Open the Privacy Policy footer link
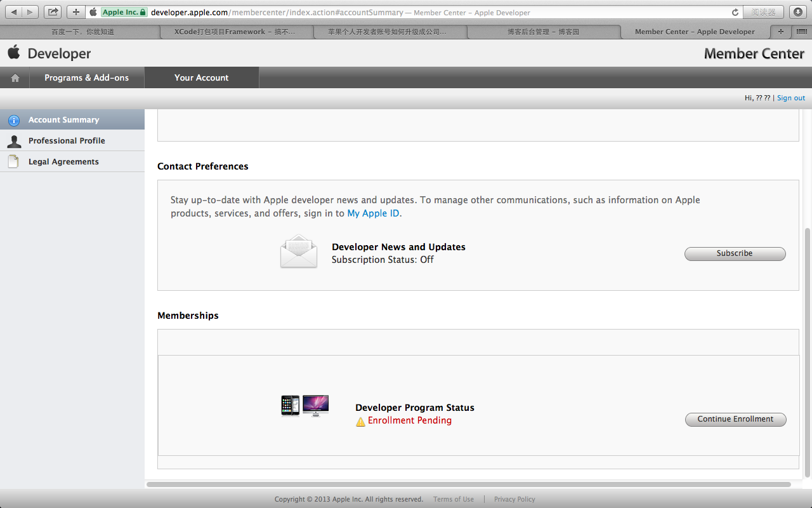The image size is (812, 508). coord(514,499)
